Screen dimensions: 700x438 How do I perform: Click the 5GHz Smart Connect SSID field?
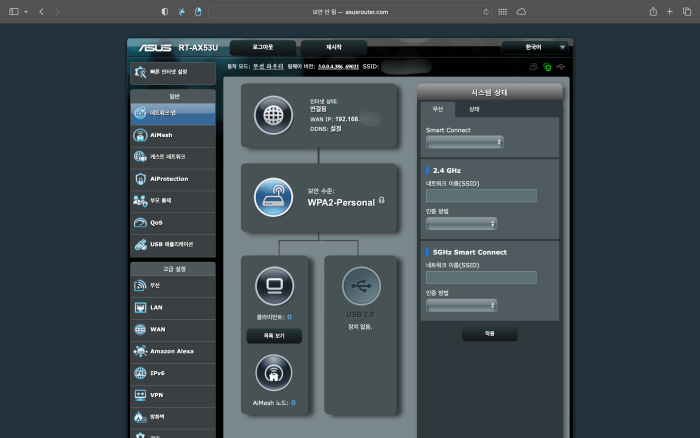[x=481, y=277]
